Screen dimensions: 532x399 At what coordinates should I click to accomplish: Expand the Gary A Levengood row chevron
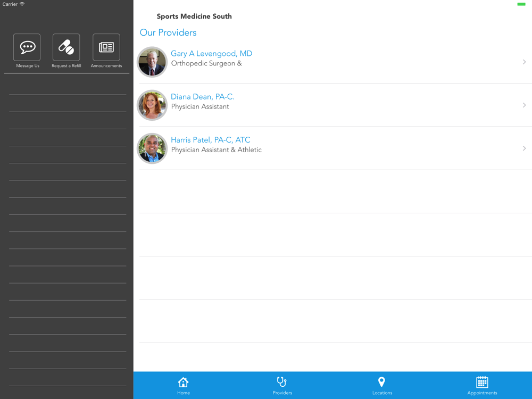tap(524, 62)
